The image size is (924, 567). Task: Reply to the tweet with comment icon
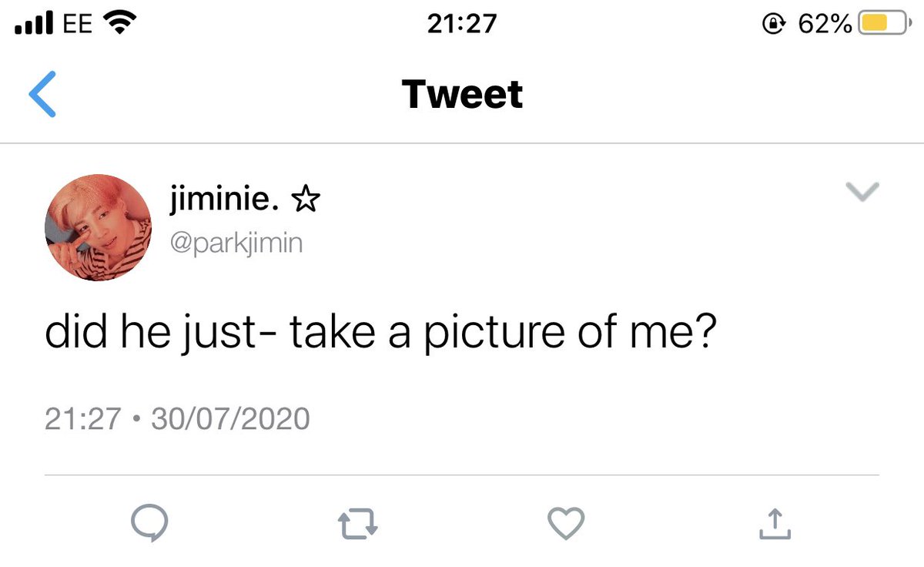(149, 525)
